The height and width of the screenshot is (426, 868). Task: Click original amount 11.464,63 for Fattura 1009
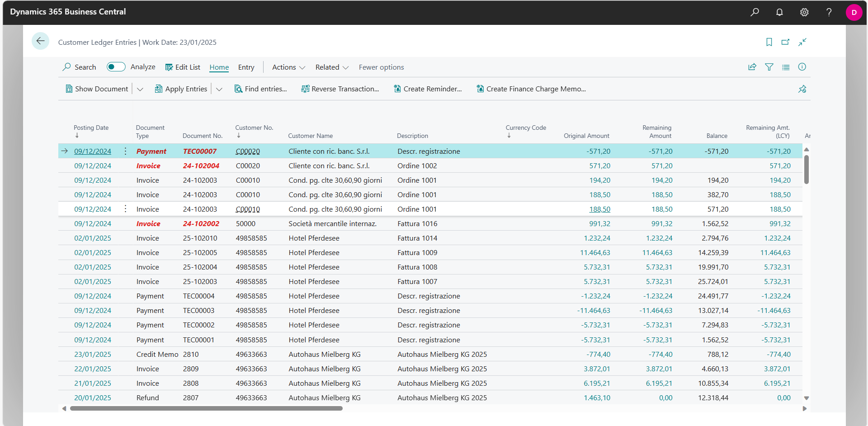point(595,252)
